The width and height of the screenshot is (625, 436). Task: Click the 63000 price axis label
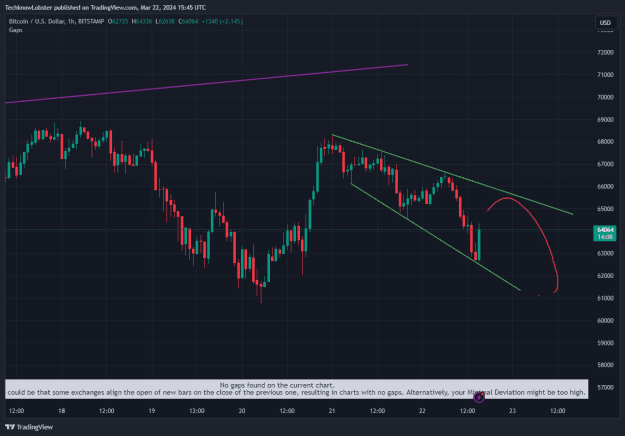(x=605, y=253)
